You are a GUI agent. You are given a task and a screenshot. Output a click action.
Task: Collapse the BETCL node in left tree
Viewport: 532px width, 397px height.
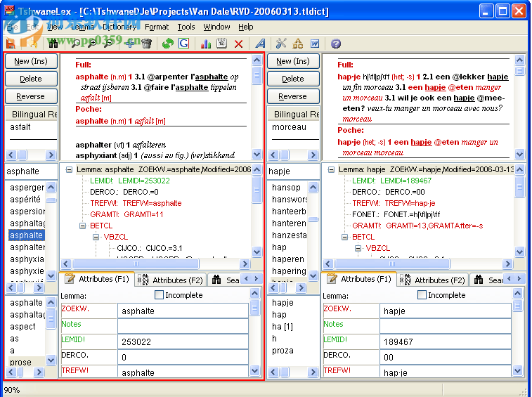coord(83,226)
